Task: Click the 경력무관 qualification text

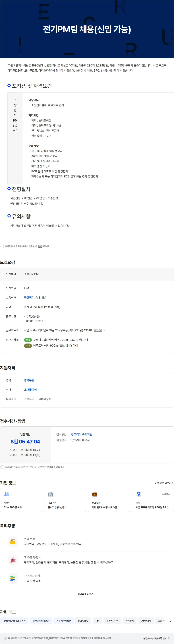Action: pyautogui.click(x=29, y=380)
